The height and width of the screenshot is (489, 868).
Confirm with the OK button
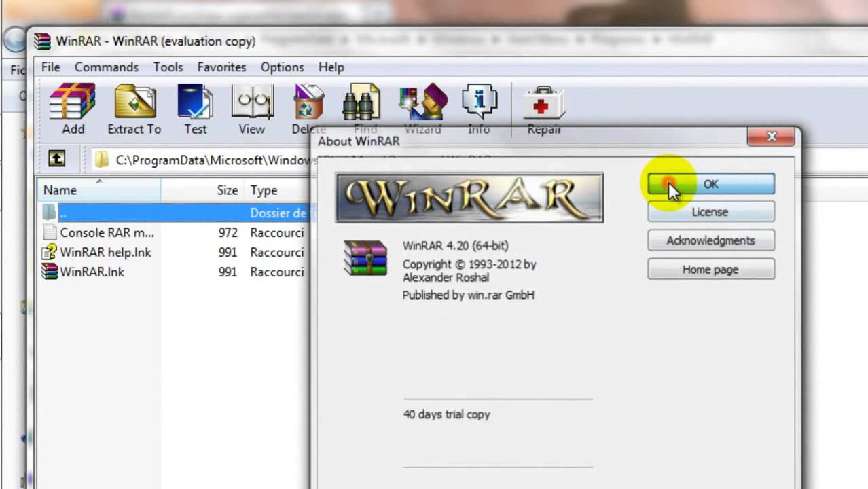coord(711,184)
